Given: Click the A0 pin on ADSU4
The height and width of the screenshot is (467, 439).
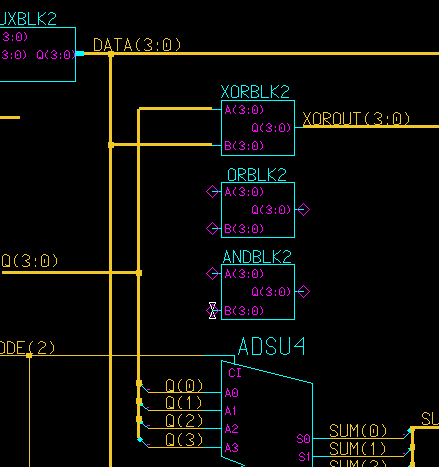Looking at the screenshot, I should [x=232, y=393].
